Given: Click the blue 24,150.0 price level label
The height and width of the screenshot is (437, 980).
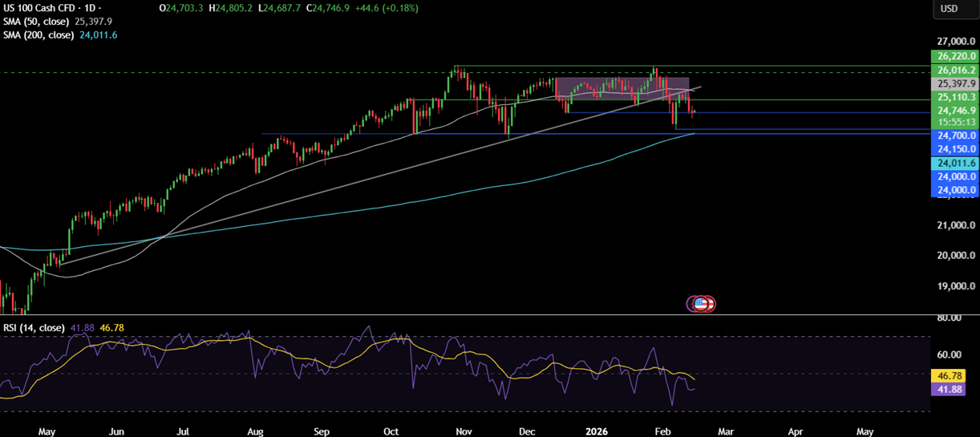Looking at the screenshot, I should [x=954, y=149].
